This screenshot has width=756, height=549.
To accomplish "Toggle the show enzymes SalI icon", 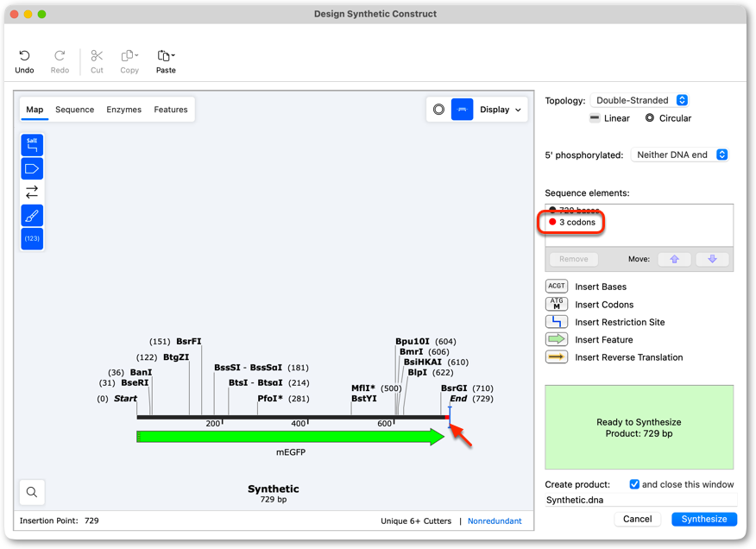I will click(32, 145).
